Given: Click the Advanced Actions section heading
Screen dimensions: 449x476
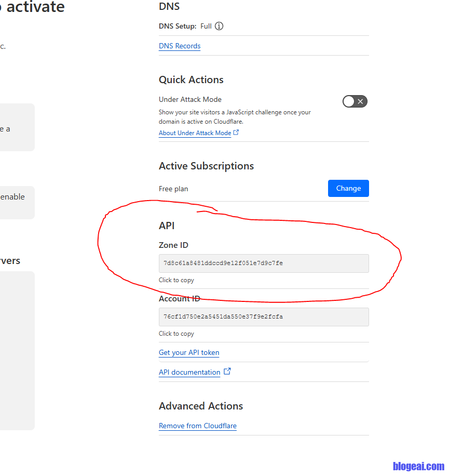Looking at the screenshot, I should pyautogui.click(x=201, y=406).
